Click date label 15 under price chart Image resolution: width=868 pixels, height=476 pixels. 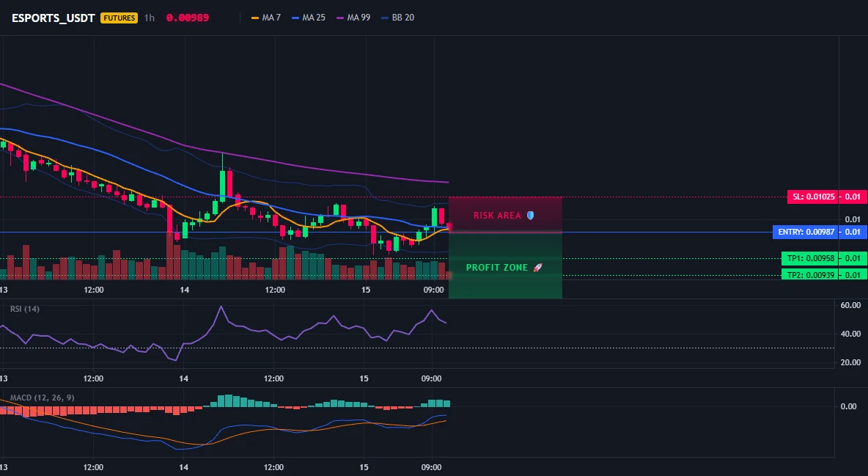(x=365, y=290)
